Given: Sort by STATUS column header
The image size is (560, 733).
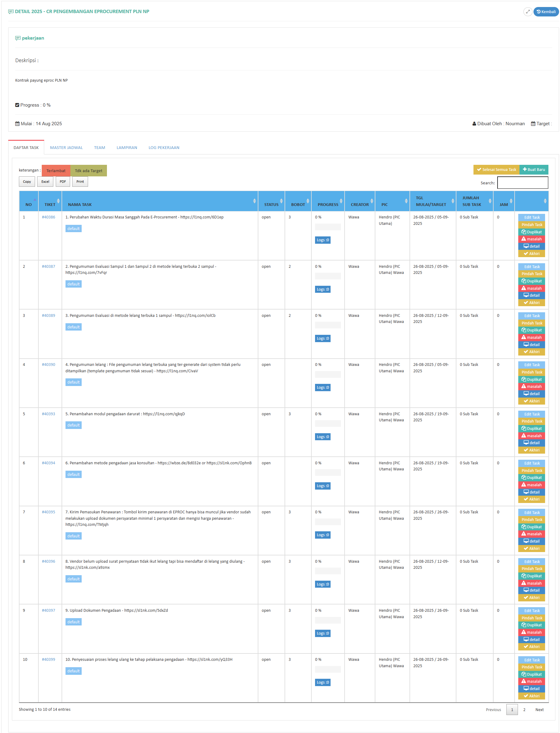Looking at the screenshot, I should (271, 201).
